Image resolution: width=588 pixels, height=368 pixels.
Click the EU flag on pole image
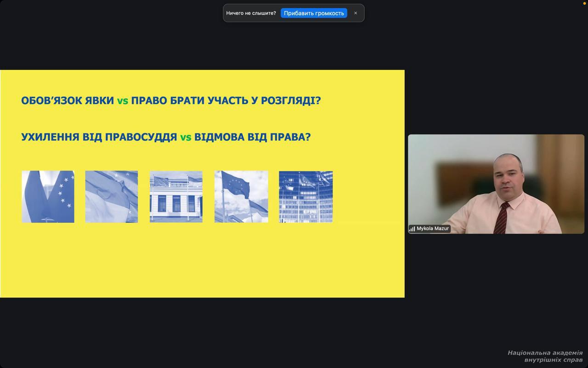[241, 197]
